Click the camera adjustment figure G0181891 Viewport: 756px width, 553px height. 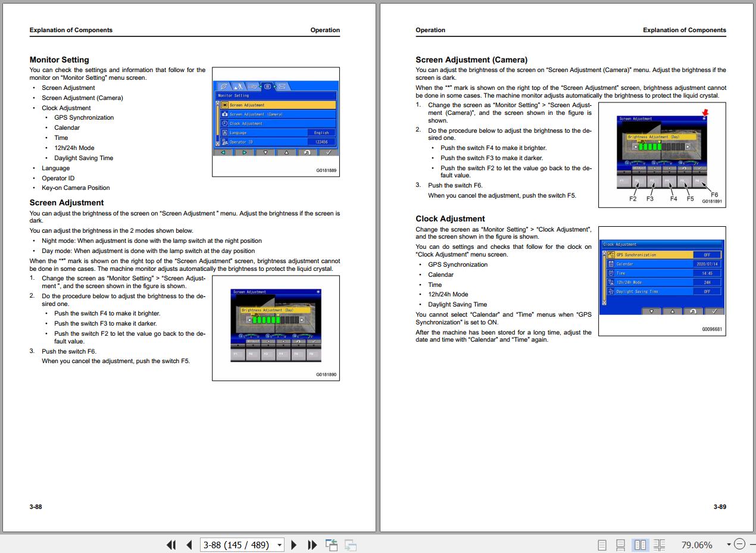coord(662,154)
